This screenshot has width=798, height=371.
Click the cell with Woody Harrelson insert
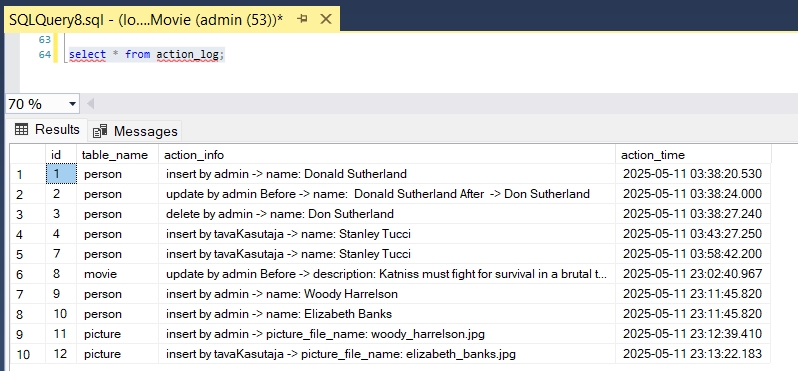pyautogui.click(x=387, y=294)
